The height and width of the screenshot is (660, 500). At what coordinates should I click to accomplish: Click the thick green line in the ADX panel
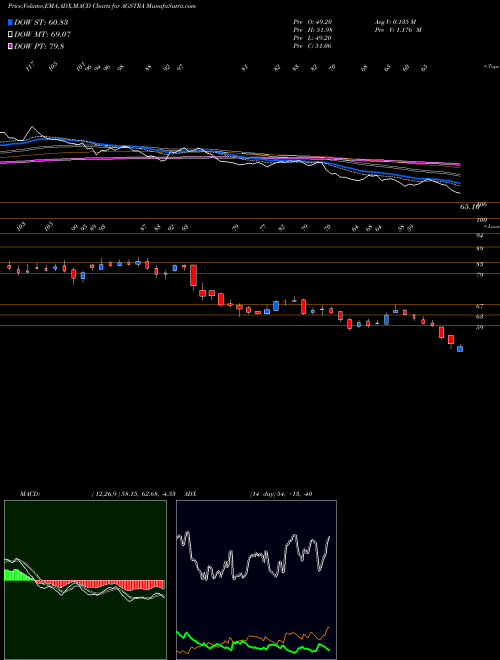click(253, 645)
